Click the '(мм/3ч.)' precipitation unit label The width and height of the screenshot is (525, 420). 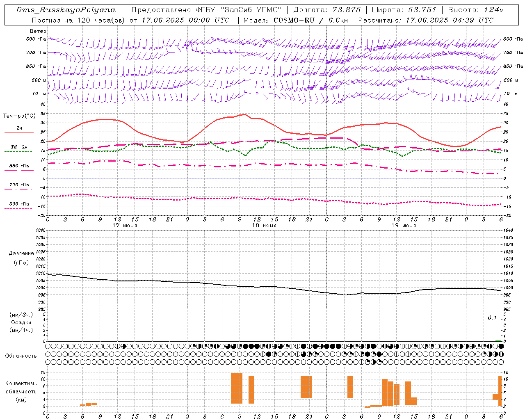coord(21,315)
